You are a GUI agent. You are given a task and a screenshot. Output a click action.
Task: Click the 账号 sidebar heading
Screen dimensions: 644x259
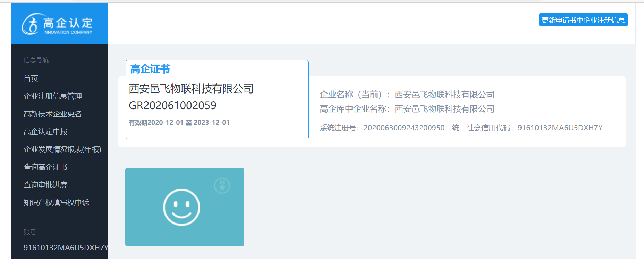tap(30, 232)
